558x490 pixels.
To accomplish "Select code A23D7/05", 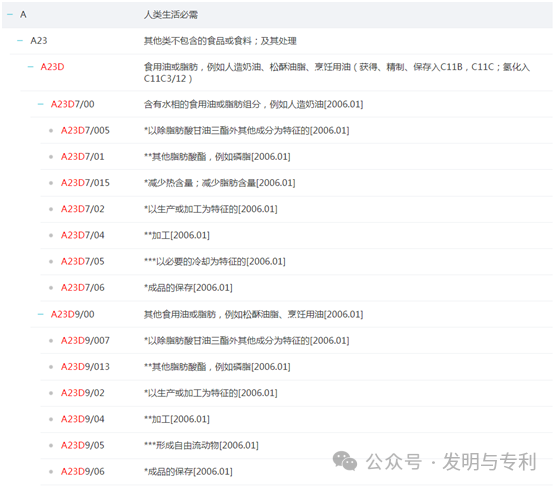I will click(83, 262).
